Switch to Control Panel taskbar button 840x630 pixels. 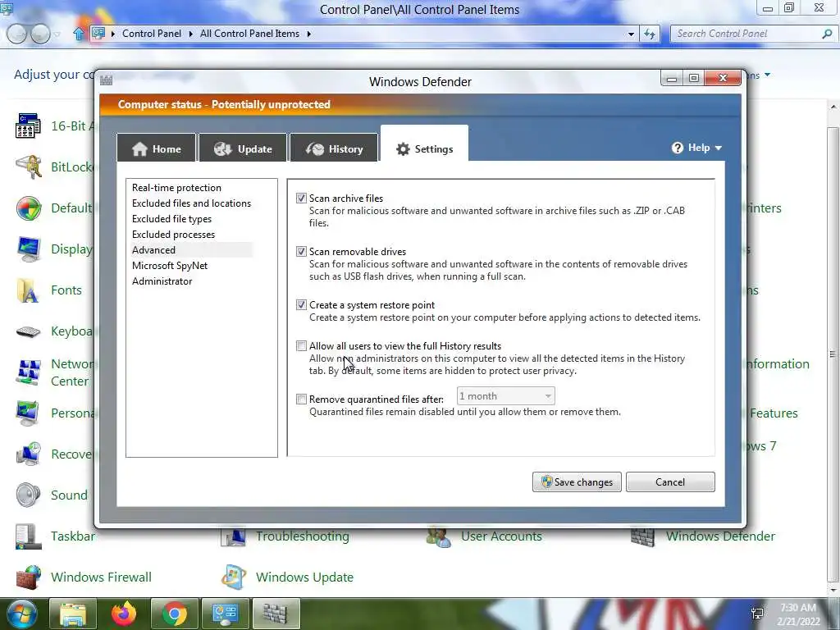226,614
